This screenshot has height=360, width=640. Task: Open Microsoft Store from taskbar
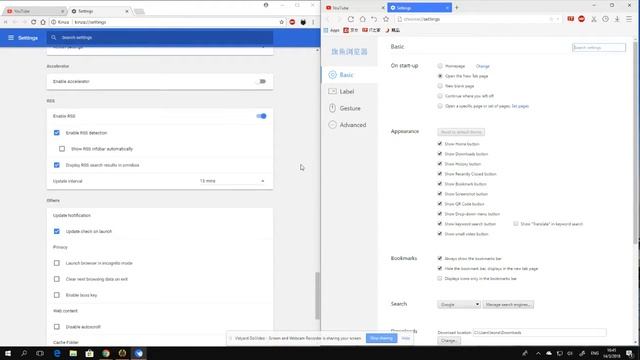click(x=89, y=353)
